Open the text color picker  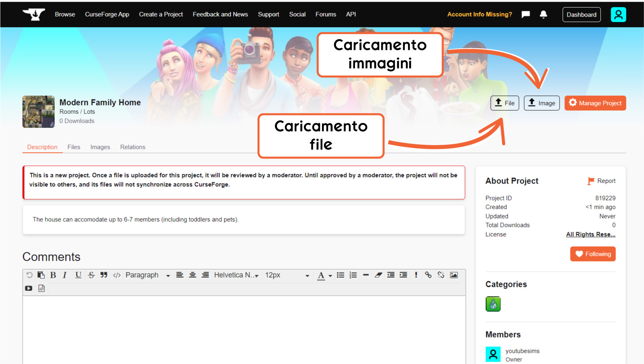[321, 275]
